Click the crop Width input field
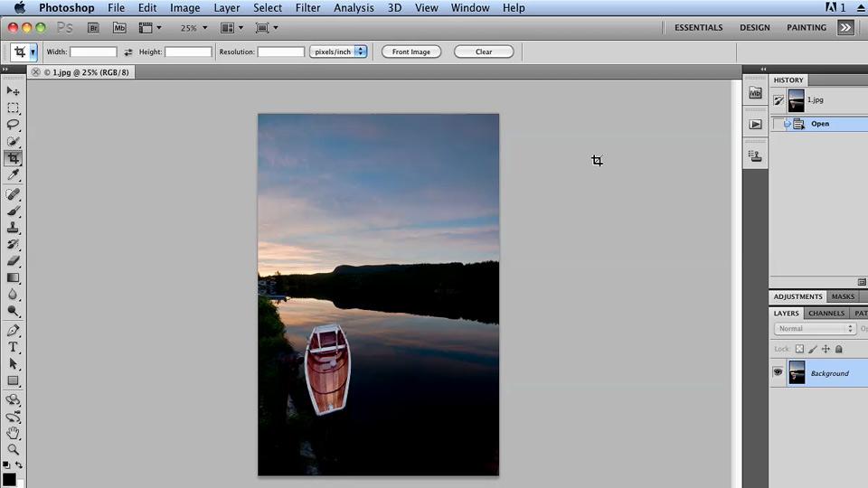Screen dimensions: 868x488 [93, 52]
